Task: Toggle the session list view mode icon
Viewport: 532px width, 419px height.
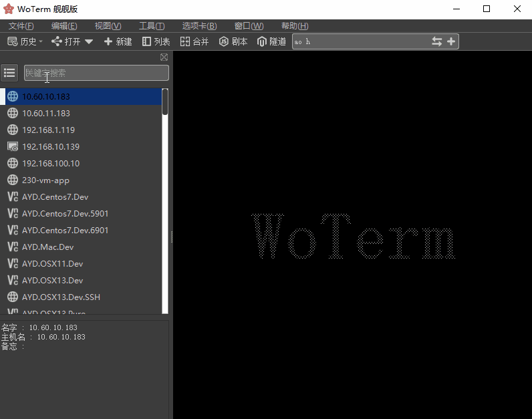Action: (x=9, y=73)
